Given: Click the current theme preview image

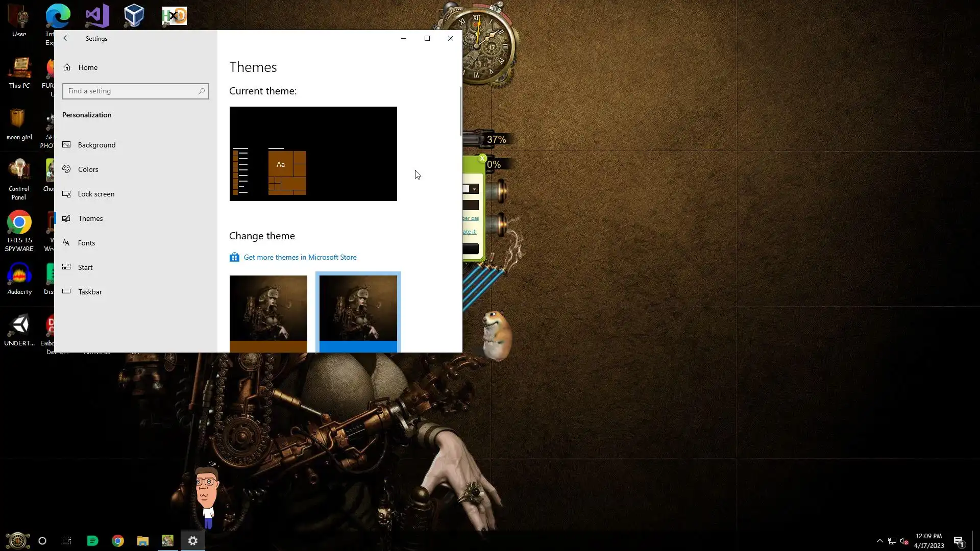Looking at the screenshot, I should [313, 154].
